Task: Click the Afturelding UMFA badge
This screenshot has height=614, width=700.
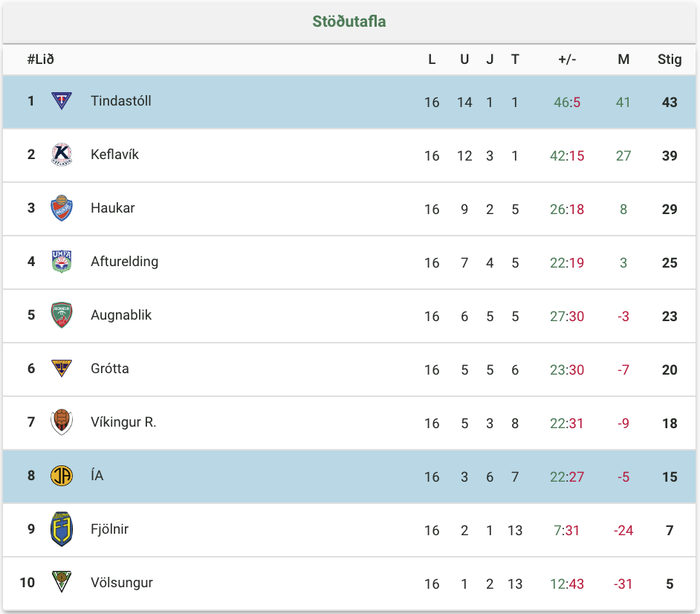Action: pyautogui.click(x=62, y=262)
